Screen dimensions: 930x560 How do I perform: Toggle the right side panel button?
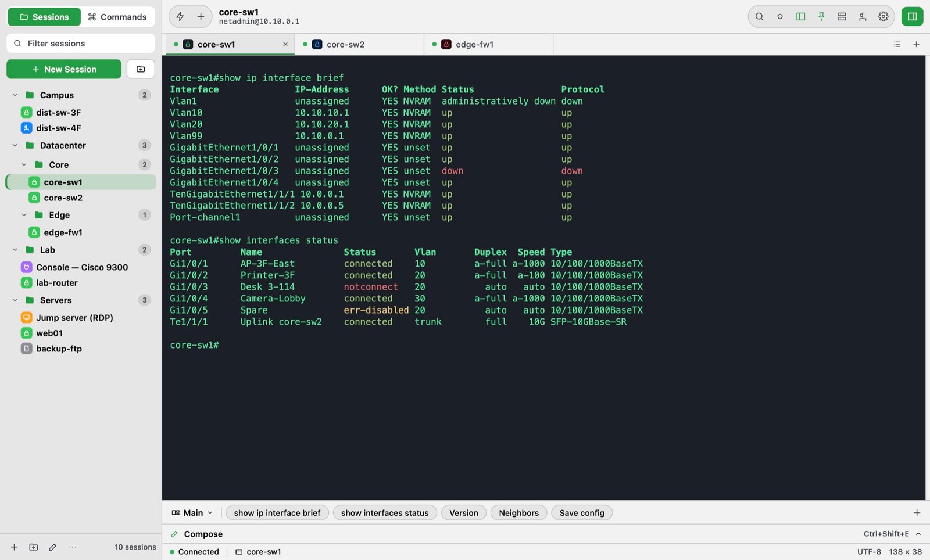point(912,17)
